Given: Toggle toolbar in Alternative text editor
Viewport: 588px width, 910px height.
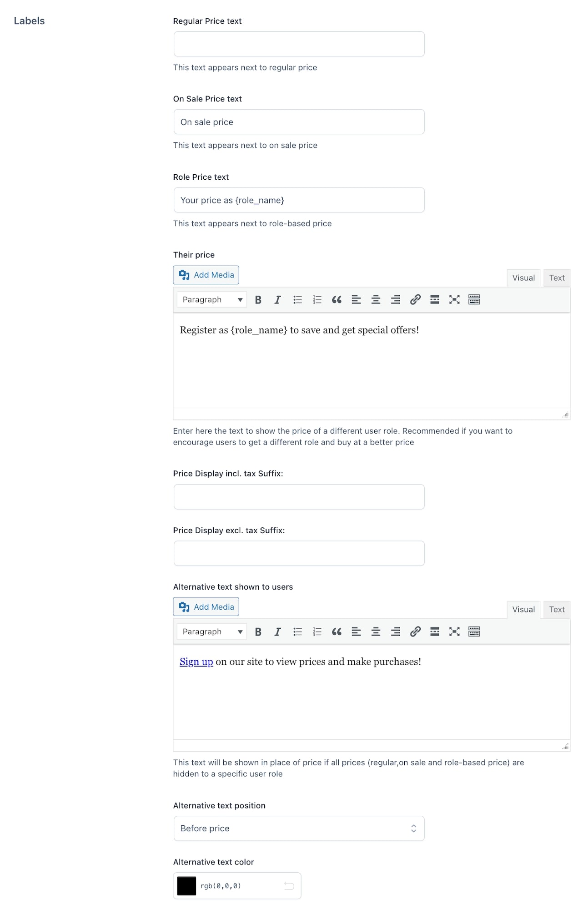Looking at the screenshot, I should point(474,632).
